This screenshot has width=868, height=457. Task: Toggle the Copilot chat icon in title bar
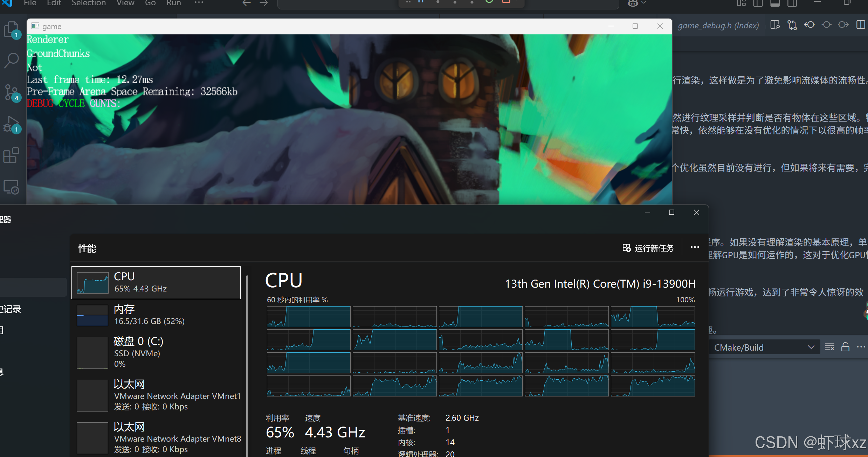click(633, 3)
